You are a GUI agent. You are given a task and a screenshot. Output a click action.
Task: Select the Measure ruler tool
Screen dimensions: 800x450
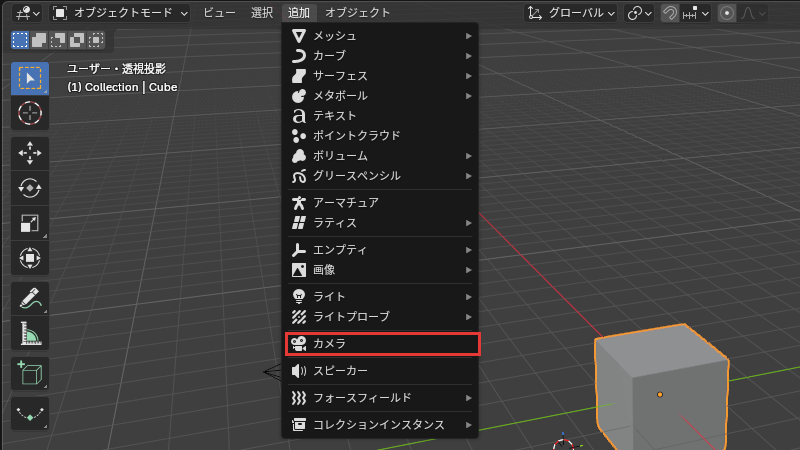click(x=30, y=333)
